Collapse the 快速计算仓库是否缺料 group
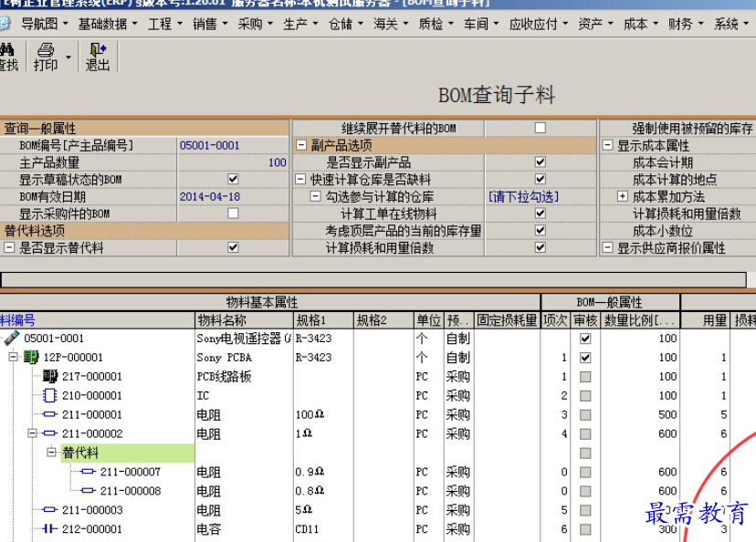Screen dimensions: 756x542 point(301,179)
